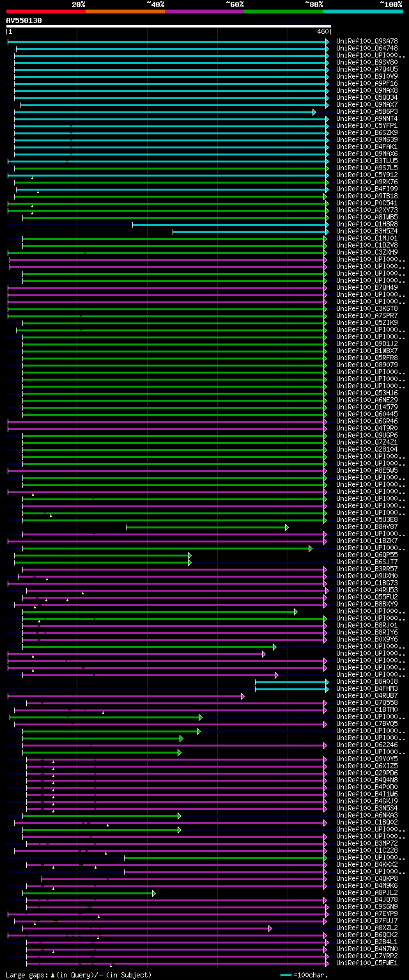This screenshot has height=980, width=409.
Task: Select hit label UniRef100_C9SGN9
Action: [367, 906]
